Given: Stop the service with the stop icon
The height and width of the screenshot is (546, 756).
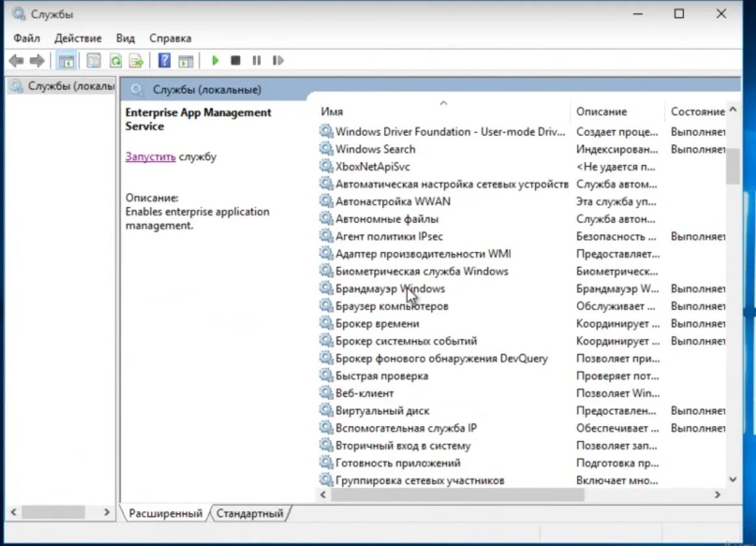Looking at the screenshot, I should (236, 60).
